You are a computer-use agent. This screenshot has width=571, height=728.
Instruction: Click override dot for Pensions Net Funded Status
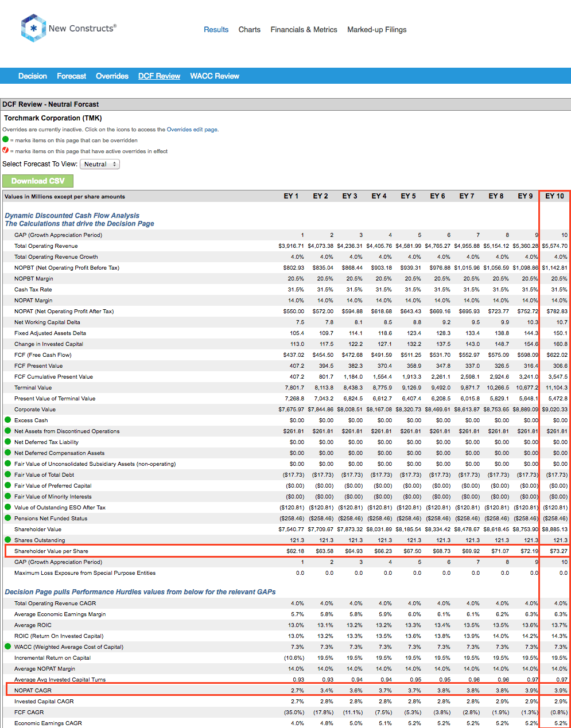(x=8, y=518)
